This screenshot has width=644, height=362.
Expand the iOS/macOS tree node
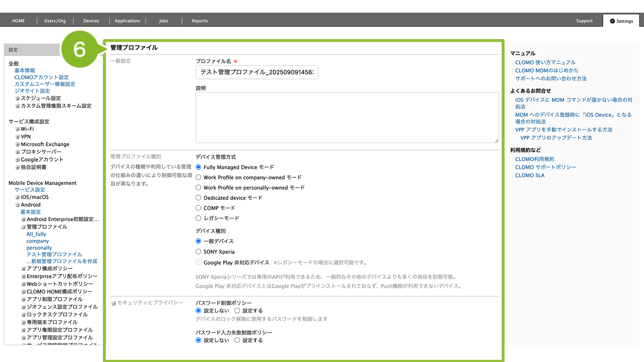point(17,197)
